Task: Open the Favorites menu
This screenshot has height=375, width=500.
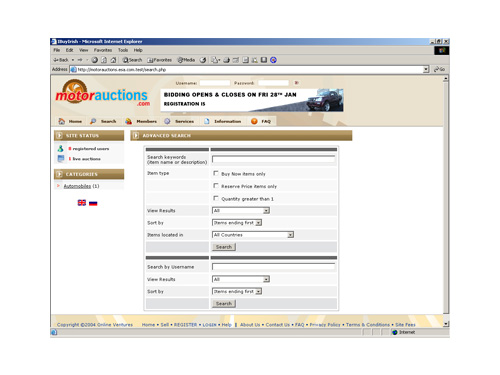Action: click(x=103, y=50)
